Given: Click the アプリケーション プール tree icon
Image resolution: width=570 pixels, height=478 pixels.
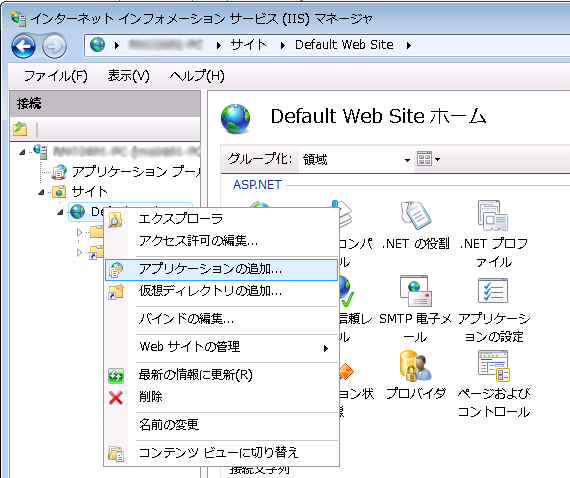Looking at the screenshot, I should pyautogui.click(x=59, y=172).
